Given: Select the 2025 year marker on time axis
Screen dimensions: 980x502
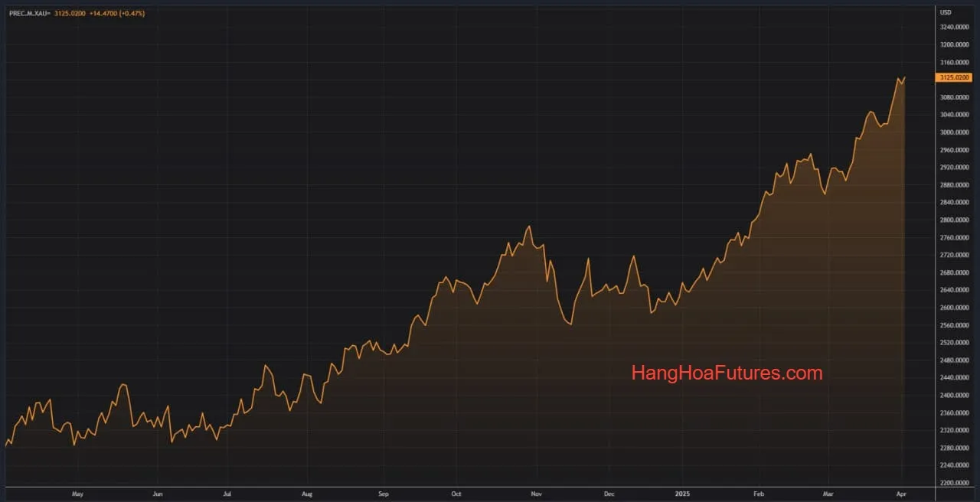Looking at the screenshot, I should point(681,494).
